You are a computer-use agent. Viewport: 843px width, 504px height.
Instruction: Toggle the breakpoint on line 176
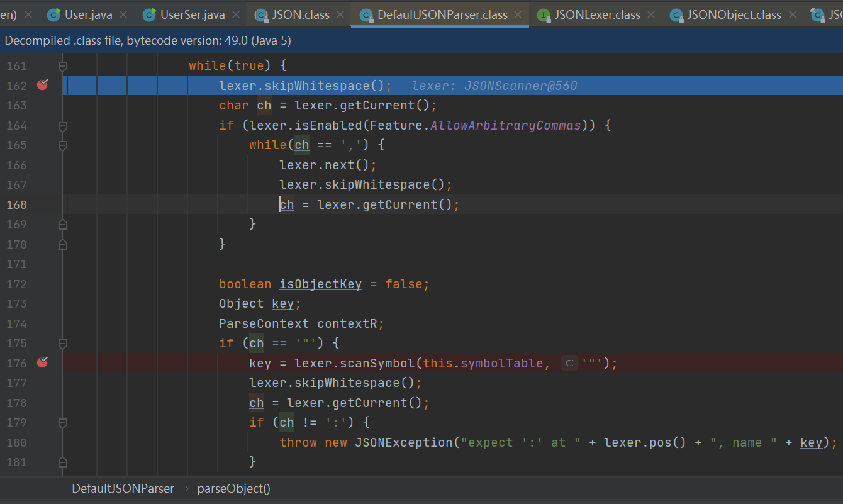pyautogui.click(x=42, y=362)
